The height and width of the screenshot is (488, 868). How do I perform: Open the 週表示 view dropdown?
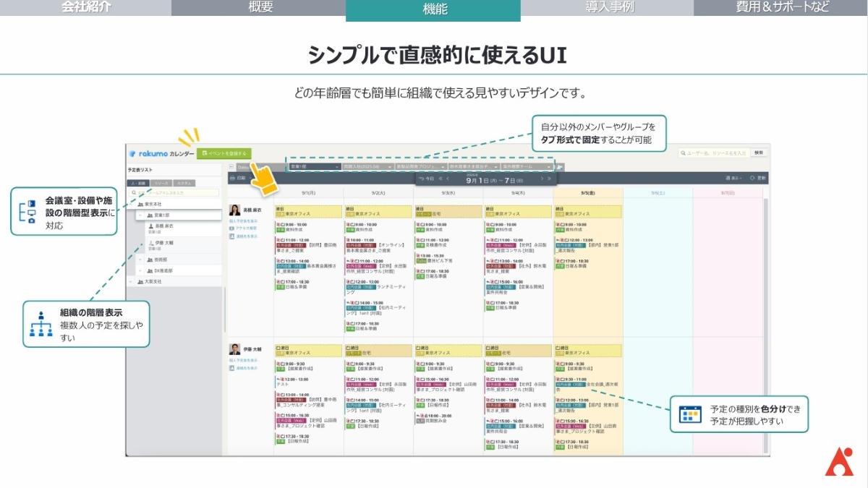733,178
